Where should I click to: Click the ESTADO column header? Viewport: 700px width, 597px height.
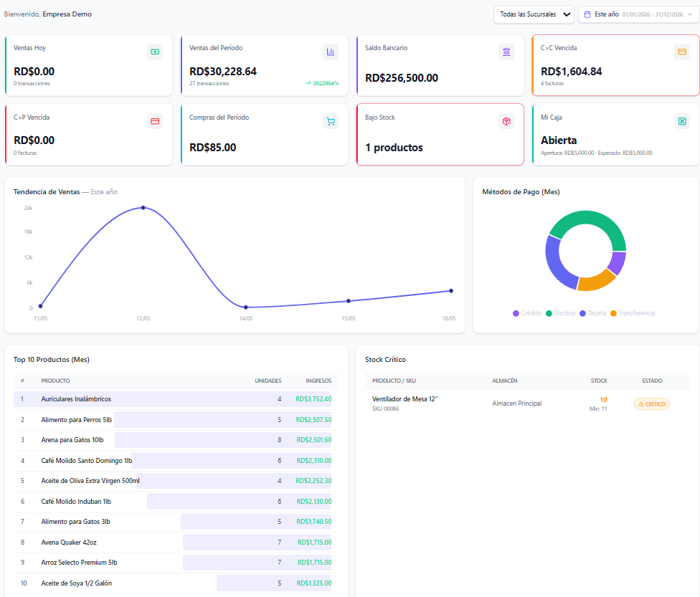652,381
